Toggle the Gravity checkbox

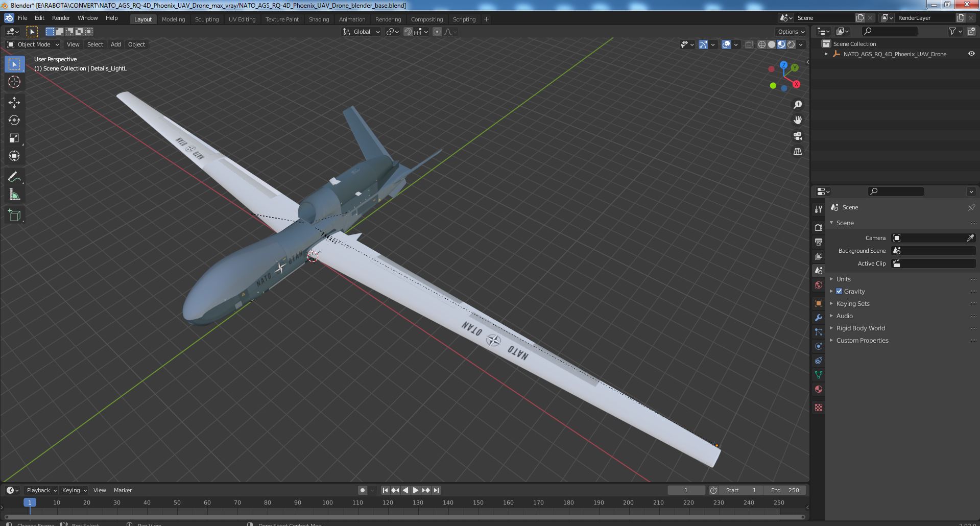click(x=839, y=291)
